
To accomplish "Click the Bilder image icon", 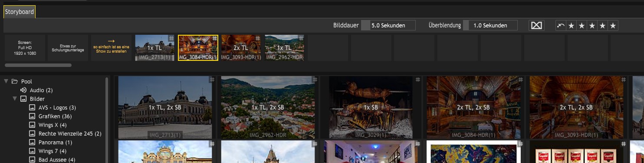I will (x=23, y=99).
